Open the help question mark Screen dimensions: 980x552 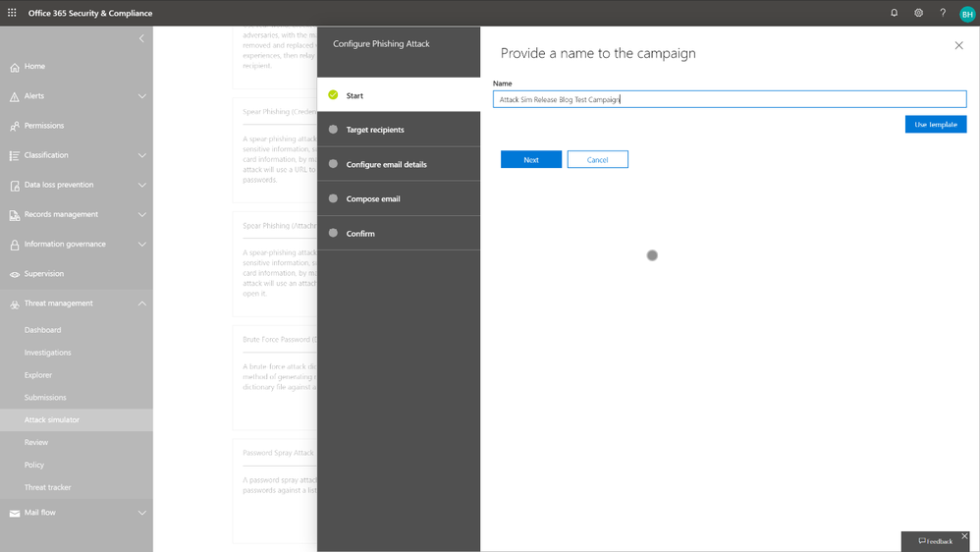click(943, 13)
